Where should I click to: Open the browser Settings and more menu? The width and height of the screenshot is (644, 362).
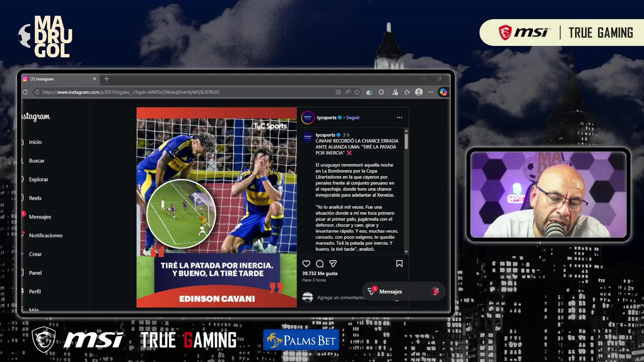pyautogui.click(x=431, y=92)
